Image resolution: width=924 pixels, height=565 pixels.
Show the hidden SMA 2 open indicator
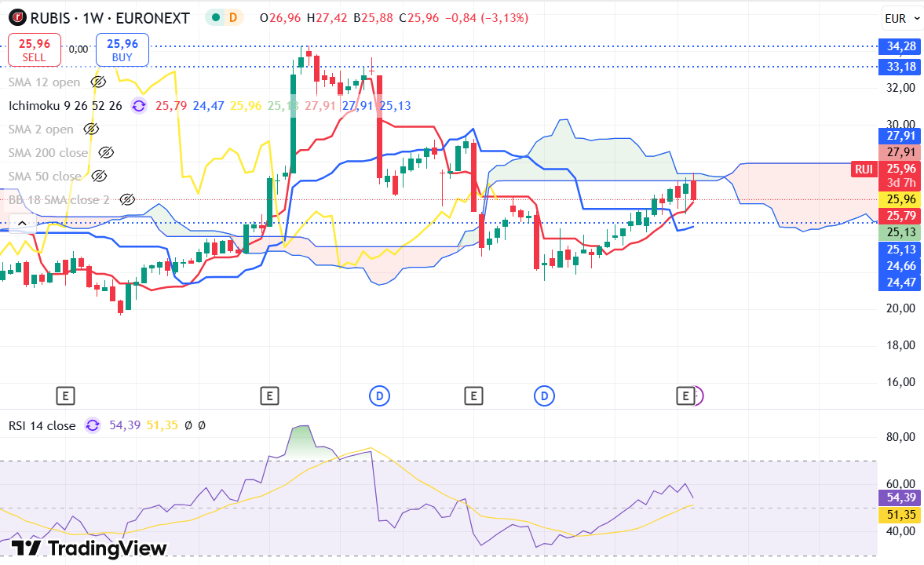tap(91, 129)
